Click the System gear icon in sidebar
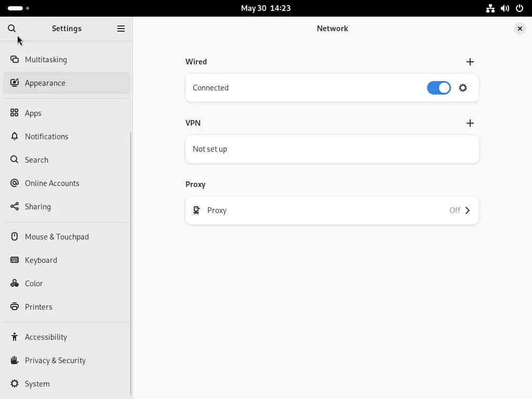The image size is (532, 399). pyautogui.click(x=14, y=383)
